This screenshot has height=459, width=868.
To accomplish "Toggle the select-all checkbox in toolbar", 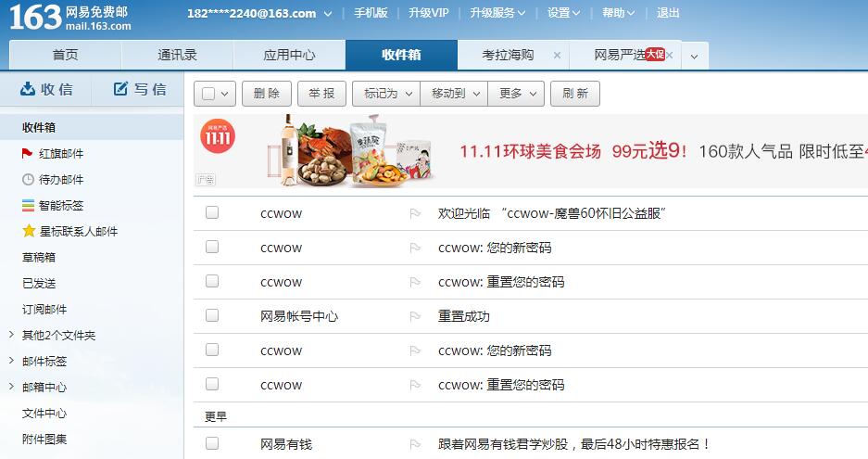I will pyautogui.click(x=208, y=94).
